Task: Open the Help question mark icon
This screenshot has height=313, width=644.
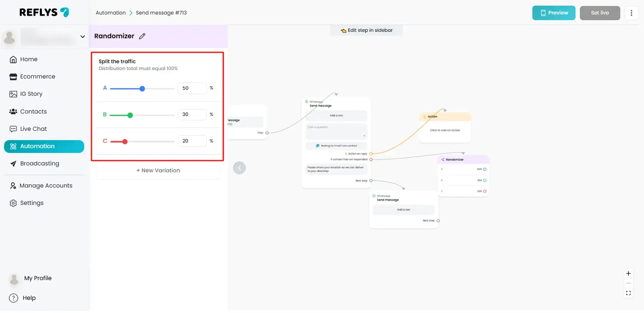Action: click(x=14, y=298)
